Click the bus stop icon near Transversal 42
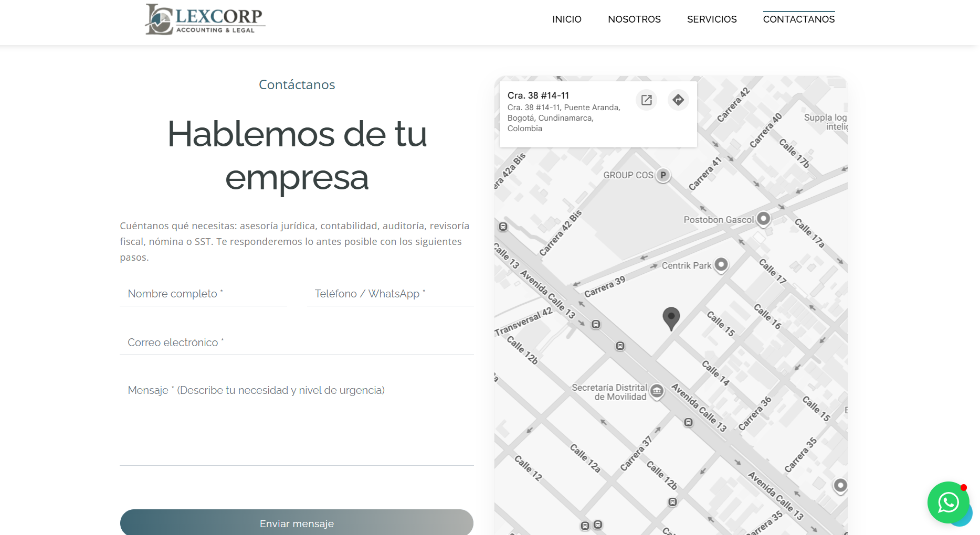Screen dimensions: 980x535 [596, 324]
